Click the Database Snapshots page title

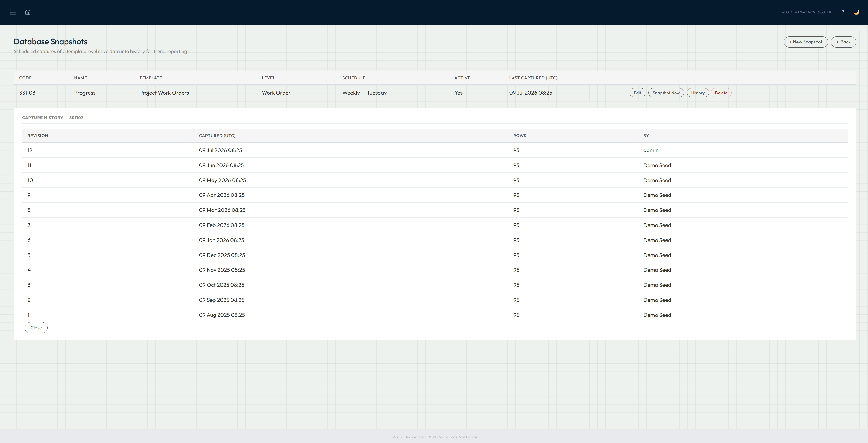(50, 41)
